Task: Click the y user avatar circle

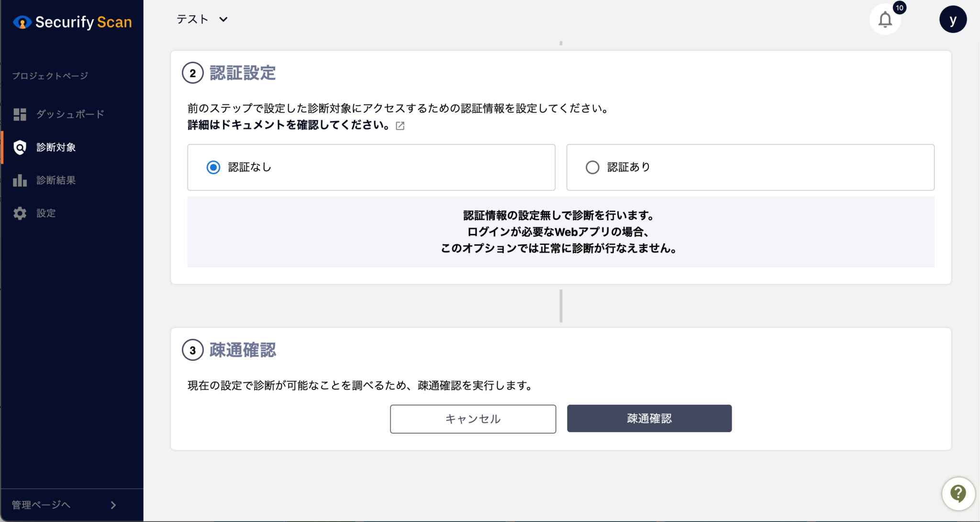Action: [x=953, y=19]
